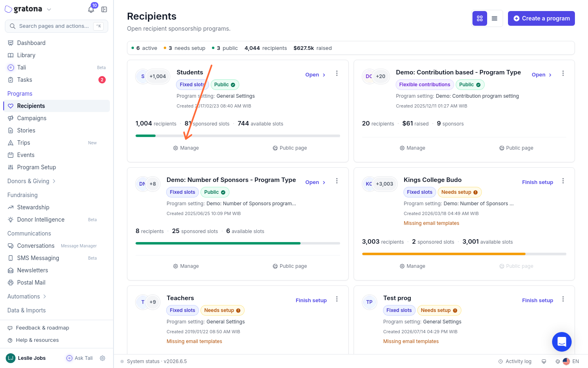Open Trips in sidebar
The width and height of the screenshot is (588, 368).
pyautogui.click(x=56, y=143)
